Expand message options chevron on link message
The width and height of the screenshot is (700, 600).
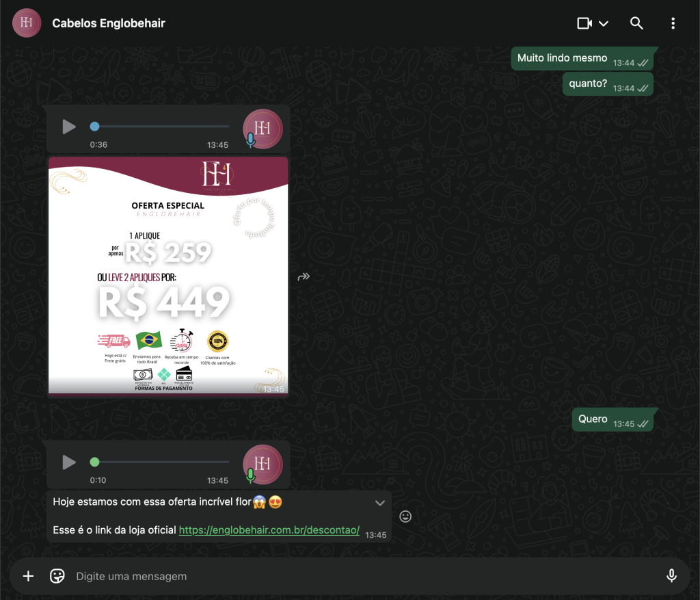380,503
